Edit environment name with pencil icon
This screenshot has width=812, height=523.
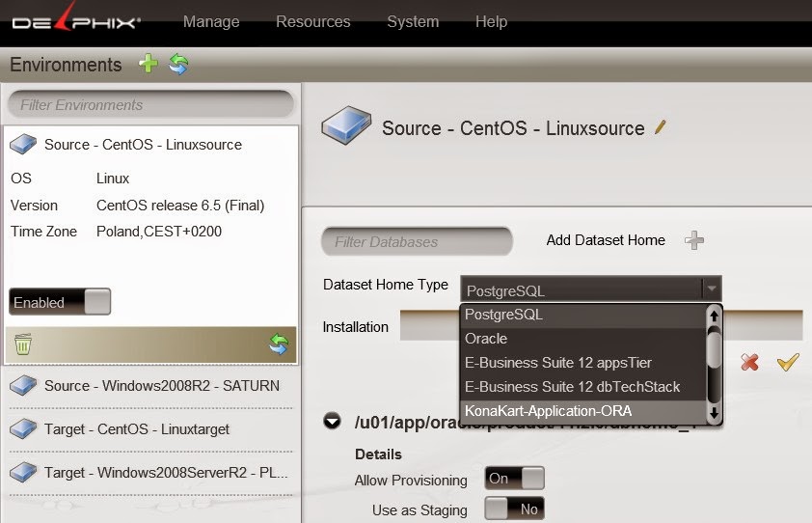661,127
